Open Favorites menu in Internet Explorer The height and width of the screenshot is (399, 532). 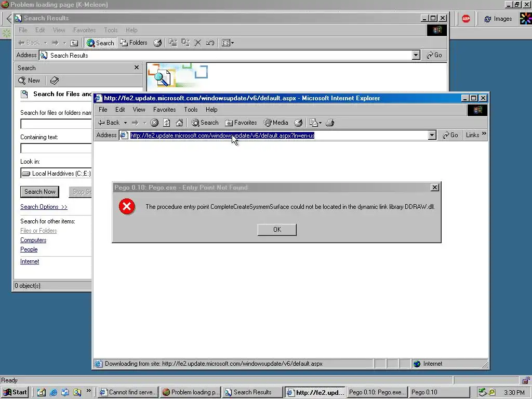click(x=165, y=110)
